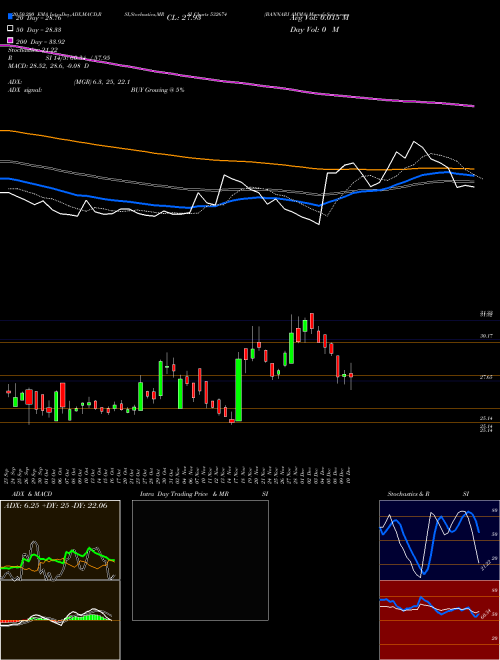500x660 pixels.
Task: Select the '20 Day - 28.76' legend text
Action: tap(38, 18)
